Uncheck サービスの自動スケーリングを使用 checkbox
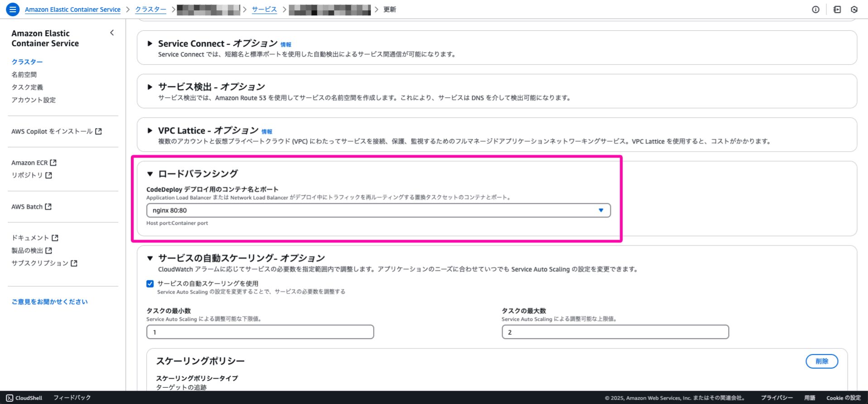The width and height of the screenshot is (868, 404). point(150,284)
